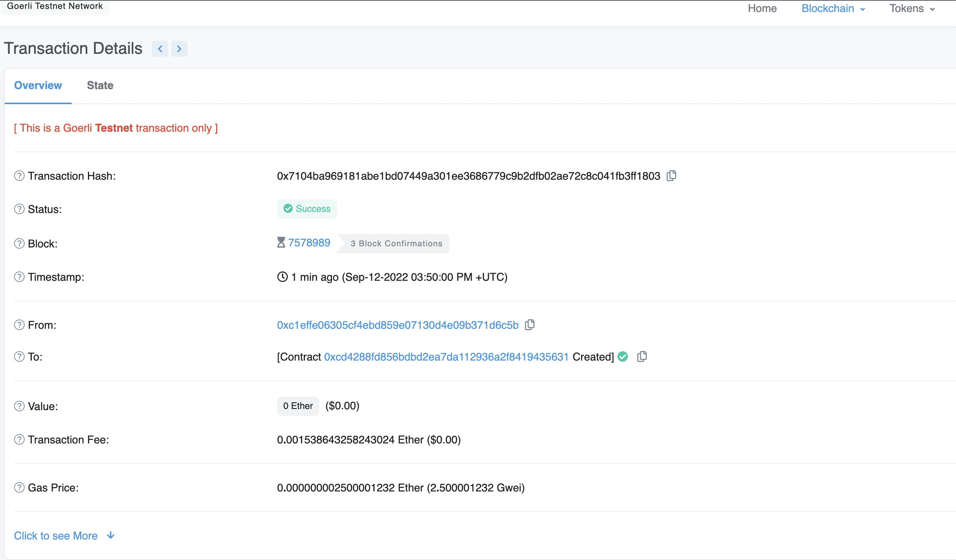Image resolution: width=956 pixels, height=560 pixels.
Task: Copy the transaction hash to clipboard
Action: tap(671, 176)
